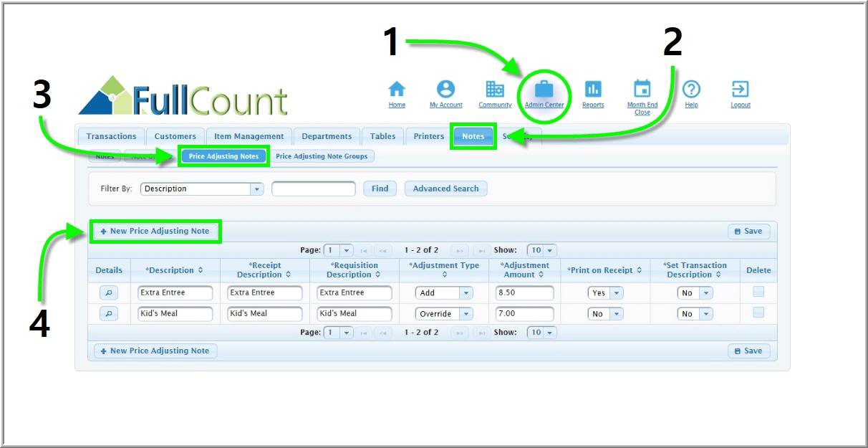Open the Help question mark icon
Image resolution: width=868 pixels, height=448 pixels.
click(x=691, y=90)
